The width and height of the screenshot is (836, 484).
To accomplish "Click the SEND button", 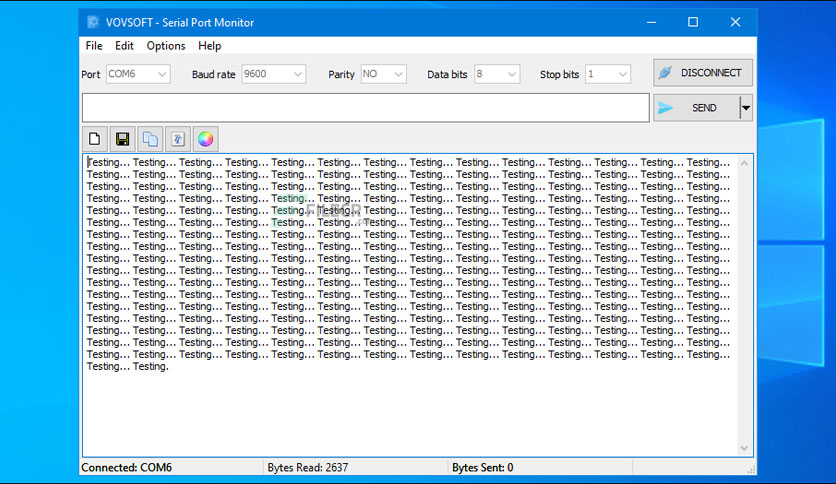I will pos(697,108).
